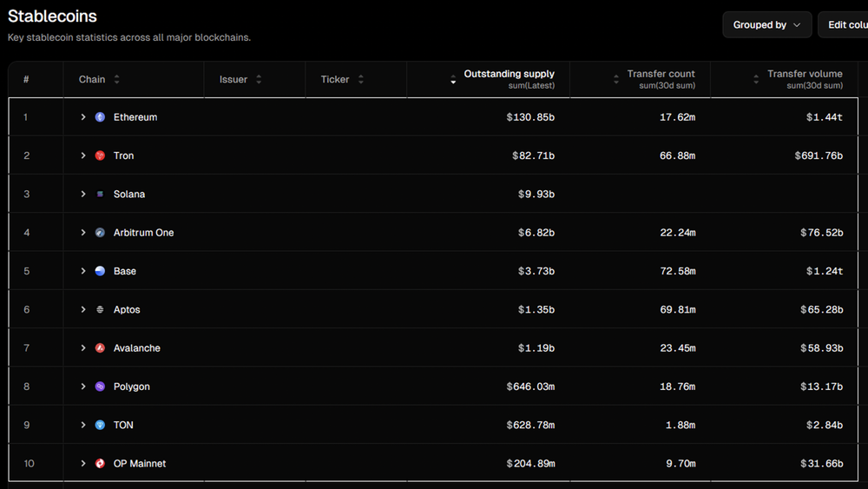Click the Base chain logo icon
The width and height of the screenshot is (868, 489).
click(100, 271)
